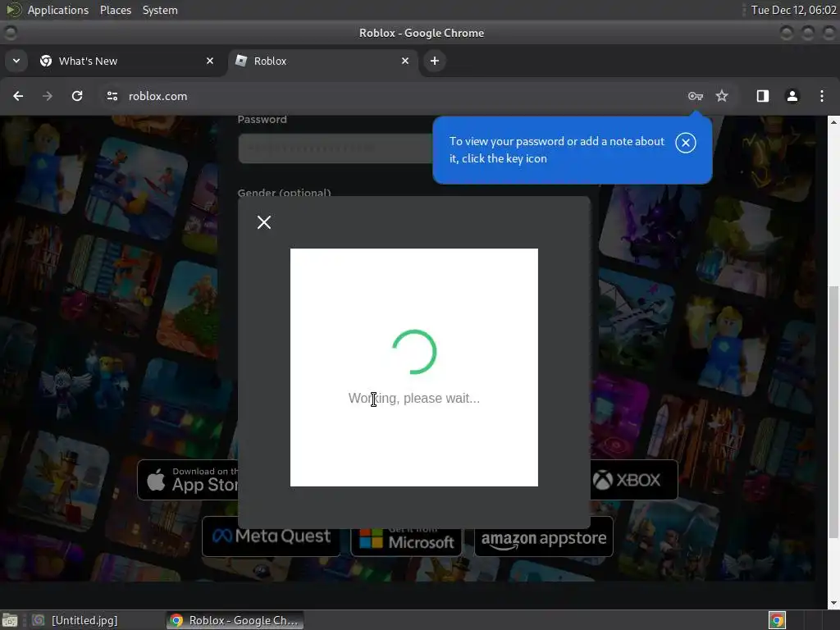The width and height of the screenshot is (840, 630).
Task: Open the window menu button in title bar
Action: [10, 33]
